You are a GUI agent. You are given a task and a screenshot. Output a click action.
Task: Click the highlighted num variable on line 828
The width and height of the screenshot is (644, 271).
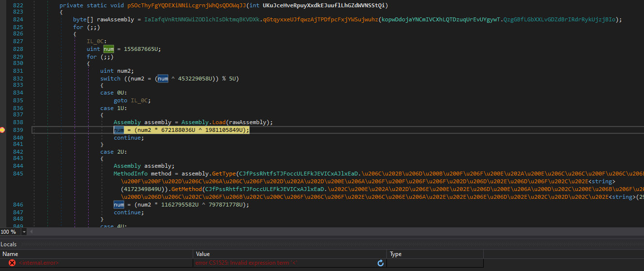109,49
